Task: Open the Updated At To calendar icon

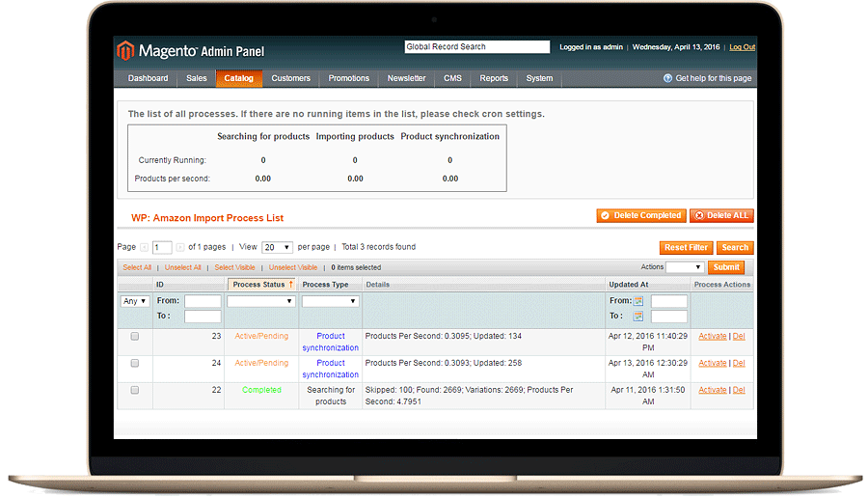Action: click(x=638, y=316)
